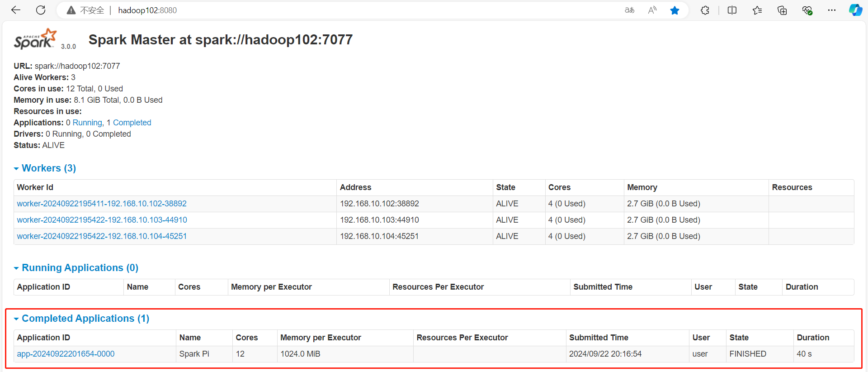Image resolution: width=868 pixels, height=372 pixels.
Task: Open worker on 192.168.10.103-44910
Action: point(102,220)
